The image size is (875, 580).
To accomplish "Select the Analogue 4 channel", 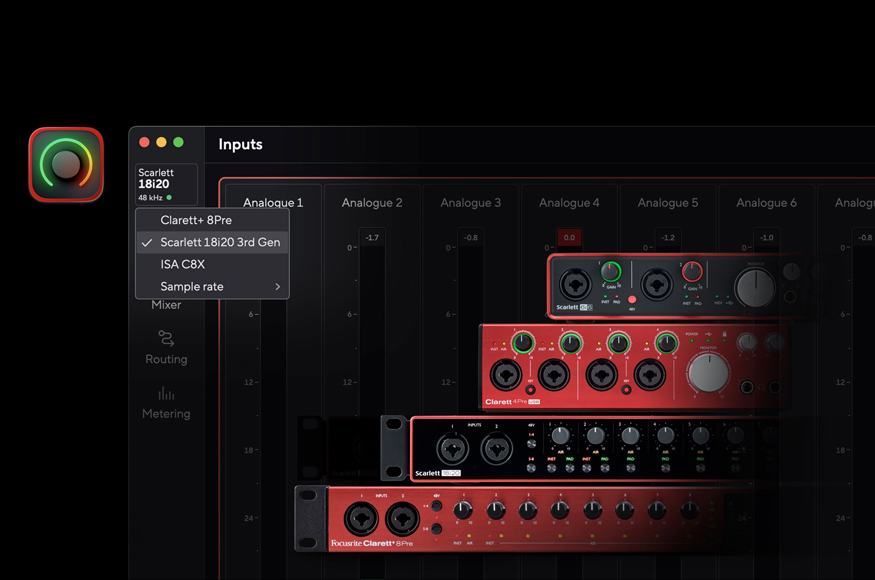I will pyautogui.click(x=569, y=203).
